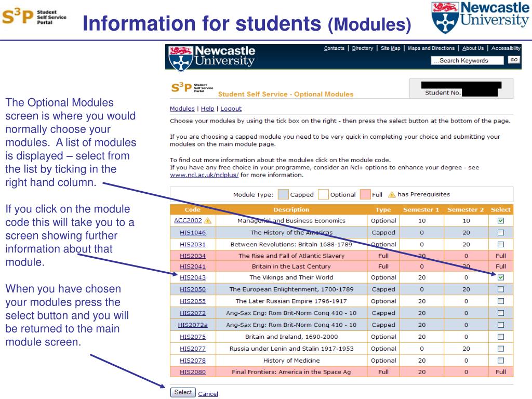
Task: Click 'Final Frontiers: America in the Space Ag' text
Action: [291, 372]
